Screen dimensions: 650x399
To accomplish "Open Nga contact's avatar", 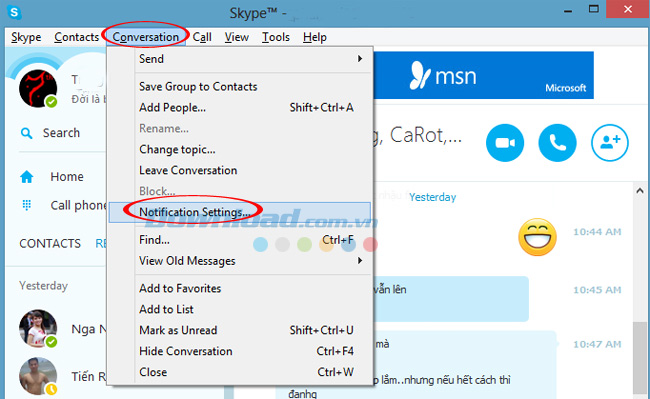I will pos(38,329).
